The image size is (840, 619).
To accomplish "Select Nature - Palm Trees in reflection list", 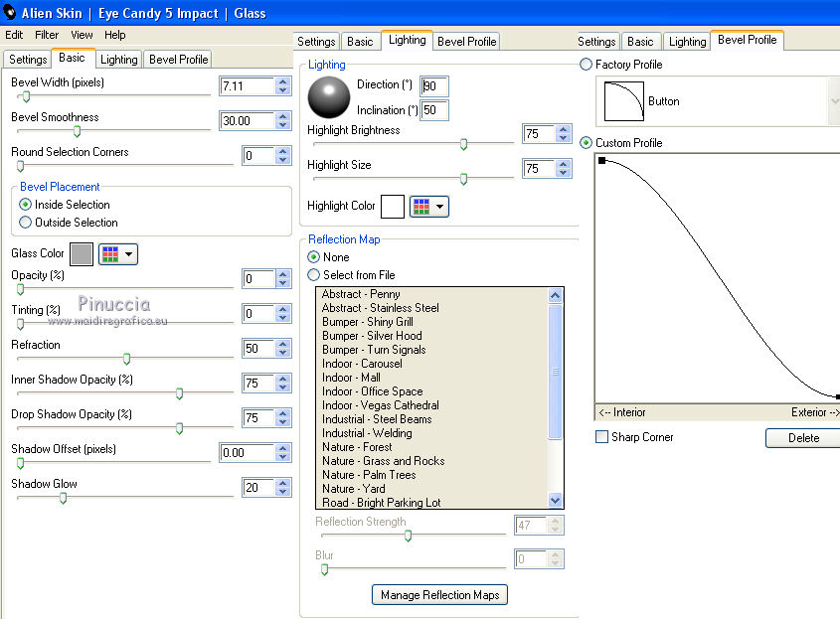I will click(369, 475).
